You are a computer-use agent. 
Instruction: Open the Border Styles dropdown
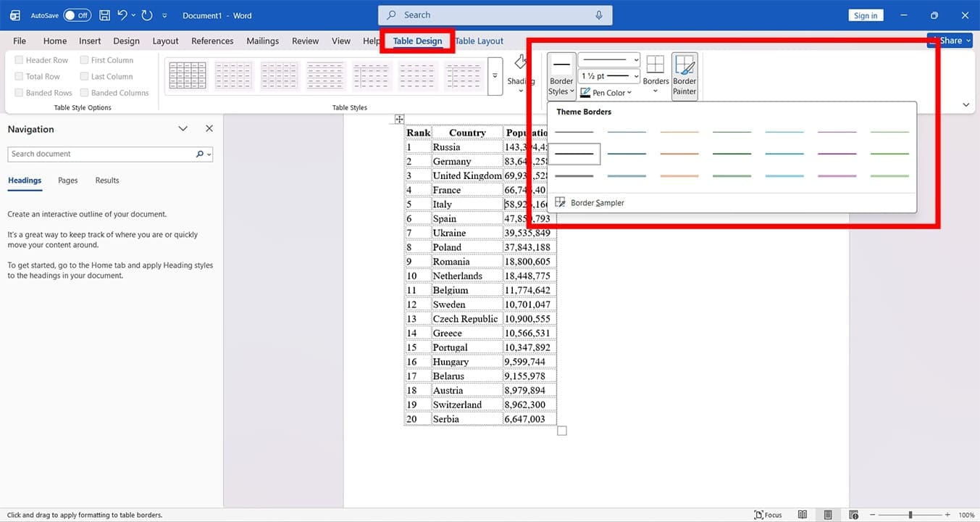(x=561, y=75)
